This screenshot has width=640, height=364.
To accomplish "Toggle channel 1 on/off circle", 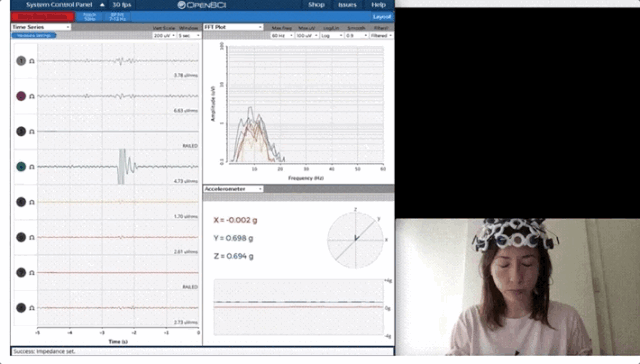I will [21, 61].
